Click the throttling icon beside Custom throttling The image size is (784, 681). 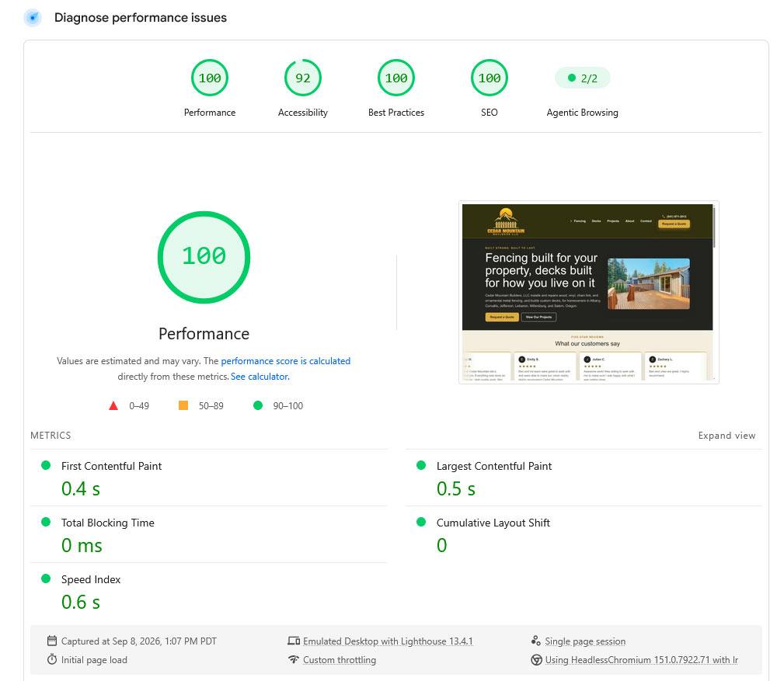[294, 659]
